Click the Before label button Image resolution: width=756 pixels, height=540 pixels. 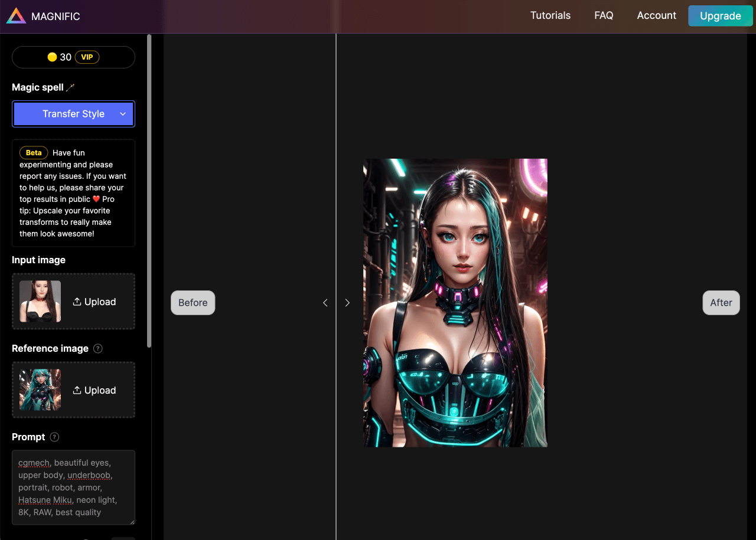tap(193, 303)
